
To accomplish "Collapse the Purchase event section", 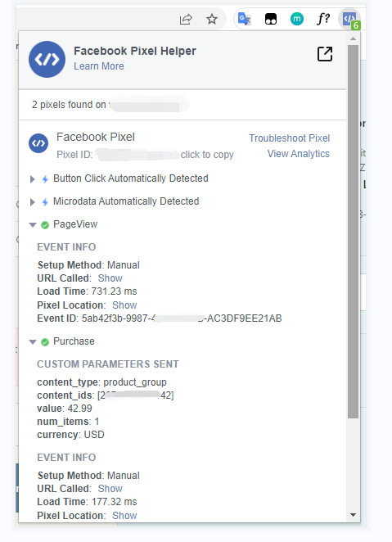I will click(33, 342).
